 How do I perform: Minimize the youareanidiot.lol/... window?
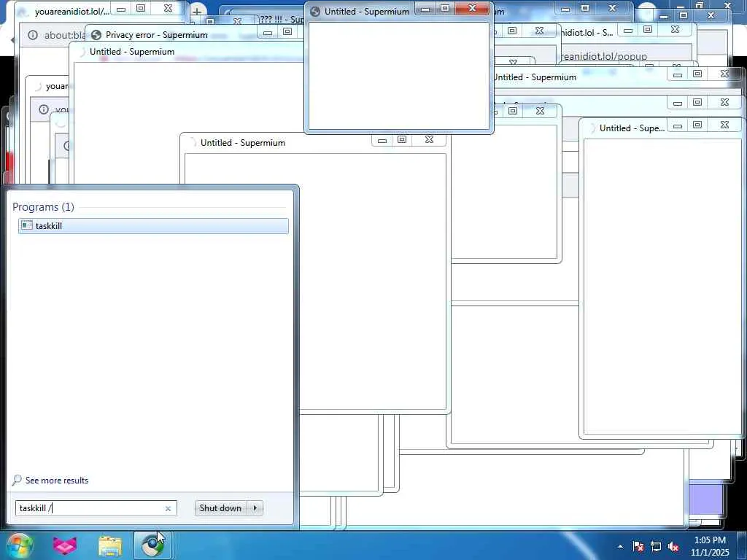(x=121, y=8)
